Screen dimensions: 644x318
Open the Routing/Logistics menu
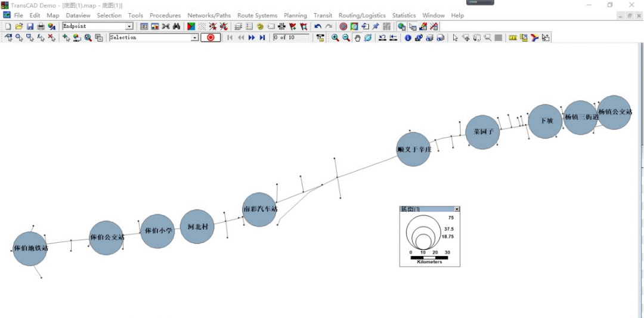click(362, 15)
